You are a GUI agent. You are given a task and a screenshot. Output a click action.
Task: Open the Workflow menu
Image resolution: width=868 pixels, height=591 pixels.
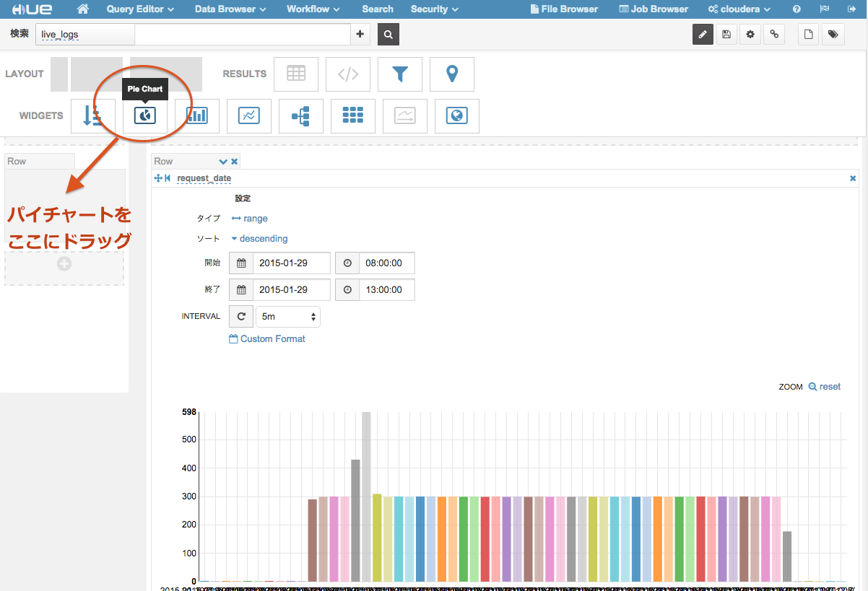pyautogui.click(x=314, y=9)
